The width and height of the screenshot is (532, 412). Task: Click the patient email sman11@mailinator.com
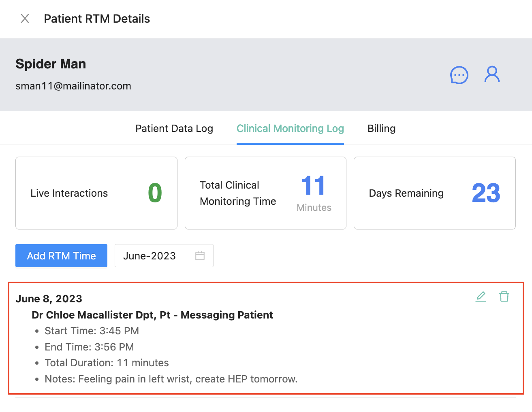[x=73, y=86]
